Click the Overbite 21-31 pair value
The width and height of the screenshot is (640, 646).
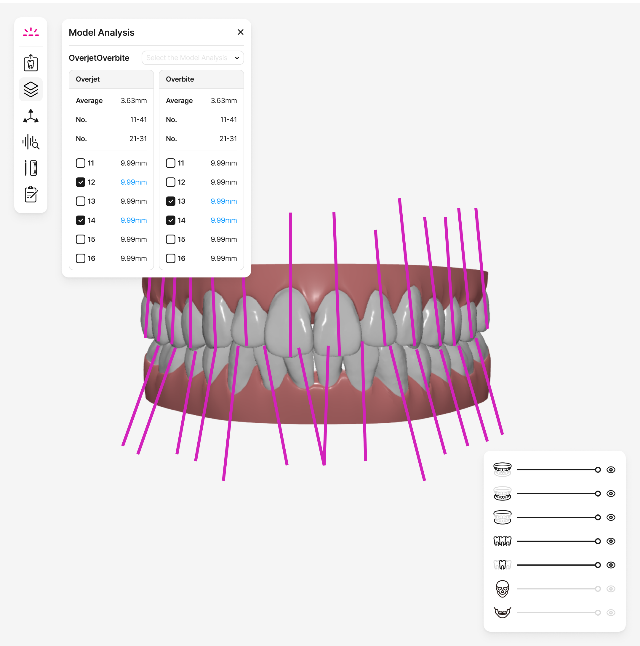(x=228, y=138)
